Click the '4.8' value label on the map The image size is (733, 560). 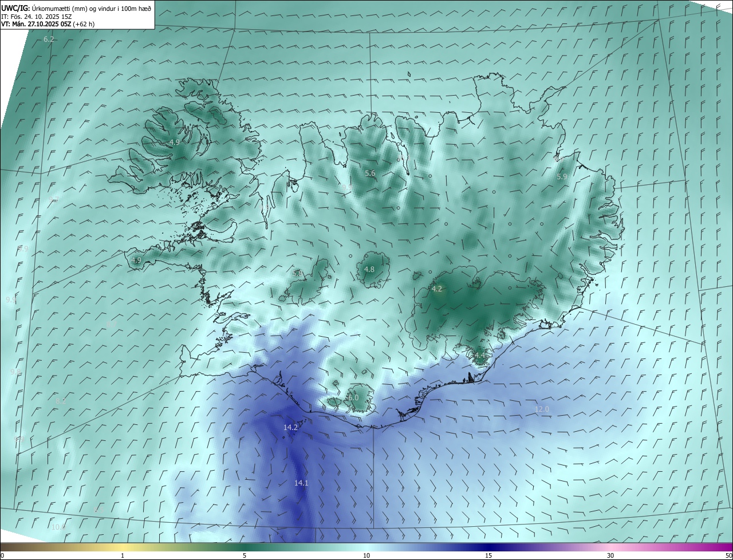coord(369,269)
